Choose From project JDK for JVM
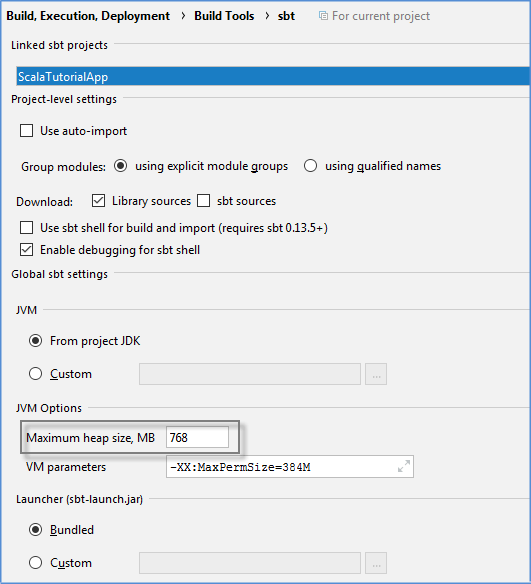This screenshot has width=531, height=584. click(35, 341)
